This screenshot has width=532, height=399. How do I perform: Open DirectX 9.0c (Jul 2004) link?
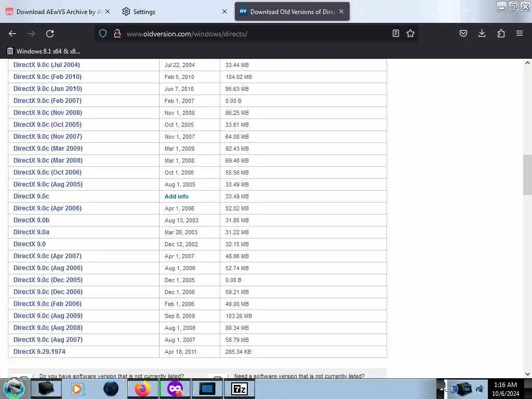point(47,65)
